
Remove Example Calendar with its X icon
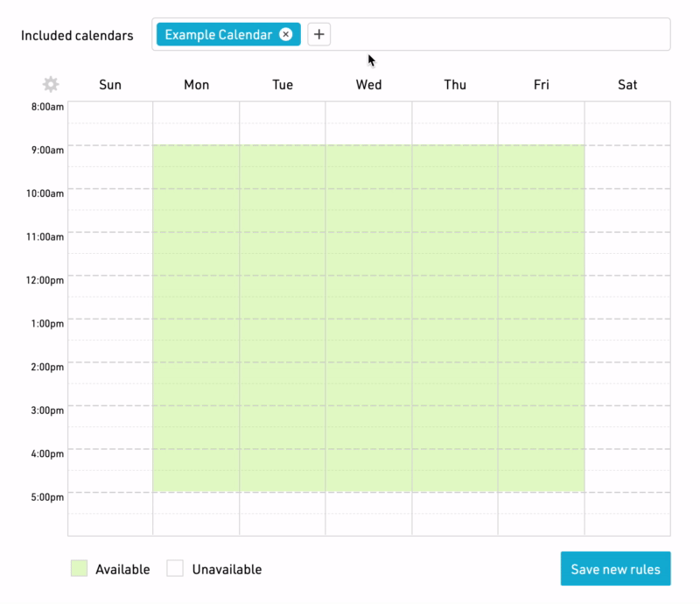[x=287, y=35]
